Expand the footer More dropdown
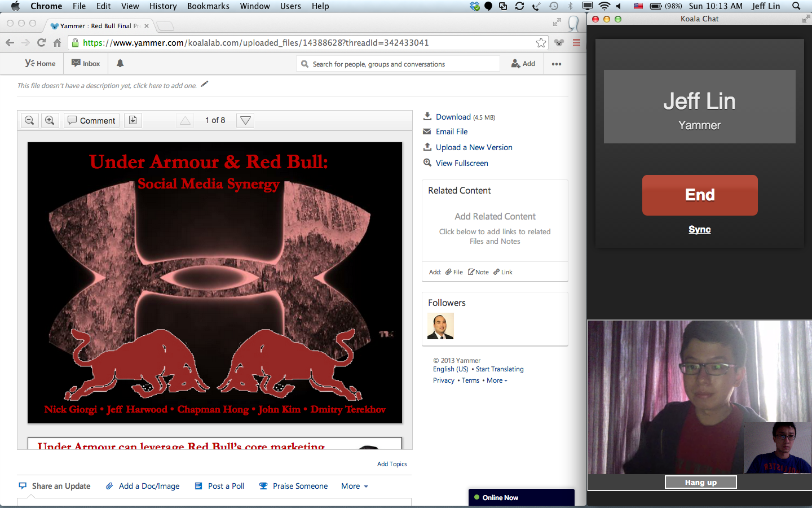 coord(497,380)
